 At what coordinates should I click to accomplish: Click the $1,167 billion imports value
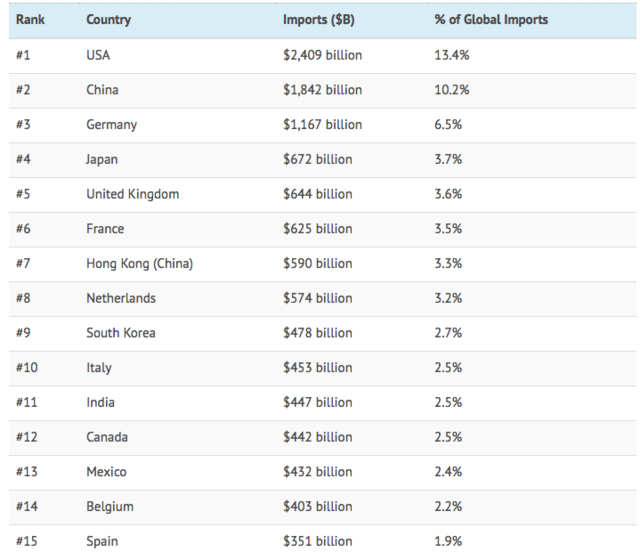(x=322, y=124)
